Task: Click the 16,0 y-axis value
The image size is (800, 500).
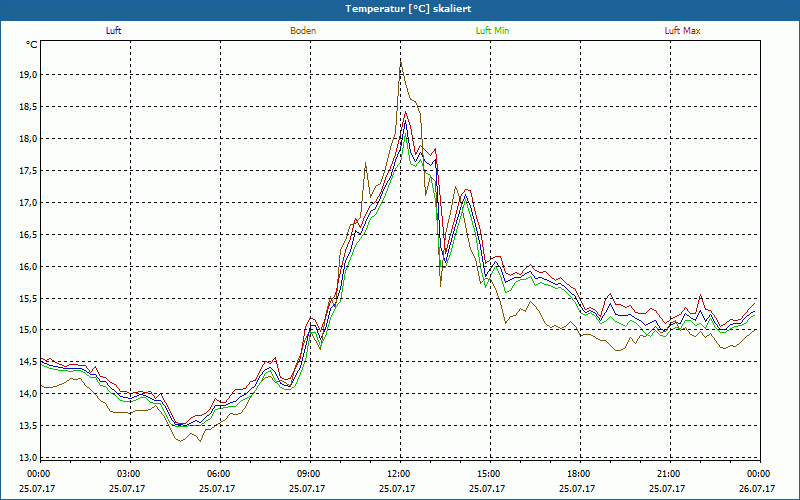Action: click(30, 266)
